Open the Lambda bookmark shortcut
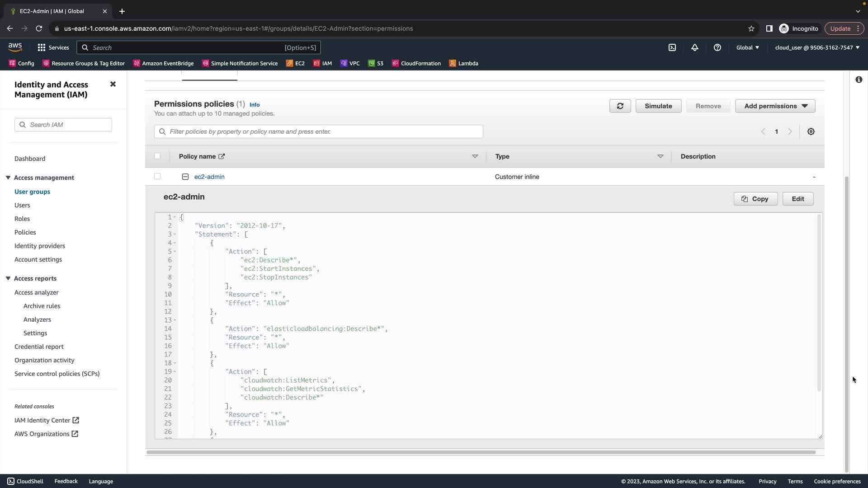This screenshot has width=868, height=488. click(x=463, y=63)
